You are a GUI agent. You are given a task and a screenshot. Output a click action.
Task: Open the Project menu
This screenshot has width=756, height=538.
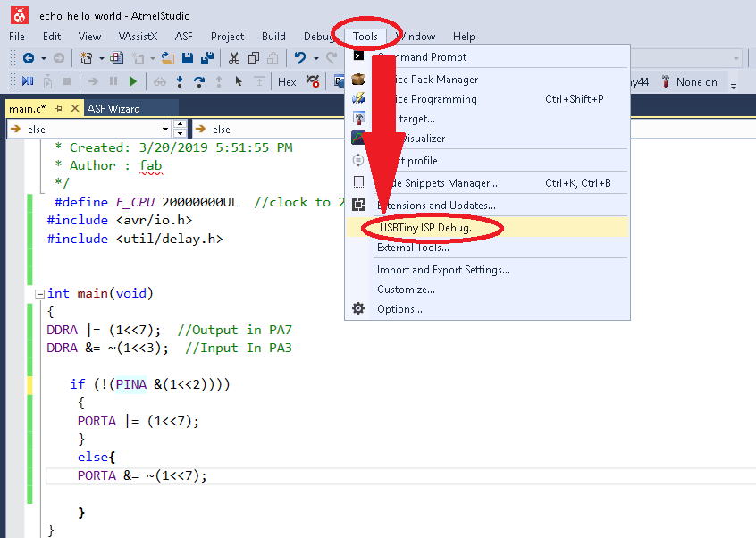[227, 37]
